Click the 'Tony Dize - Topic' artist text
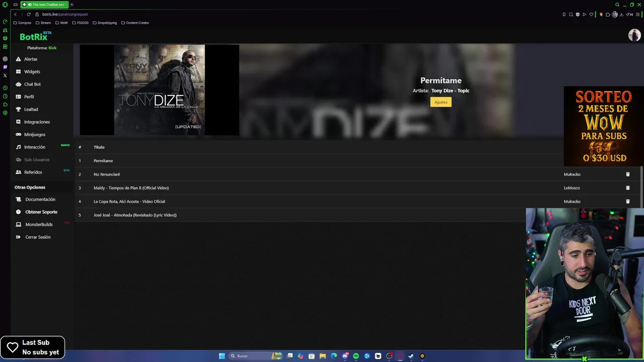 450,91
